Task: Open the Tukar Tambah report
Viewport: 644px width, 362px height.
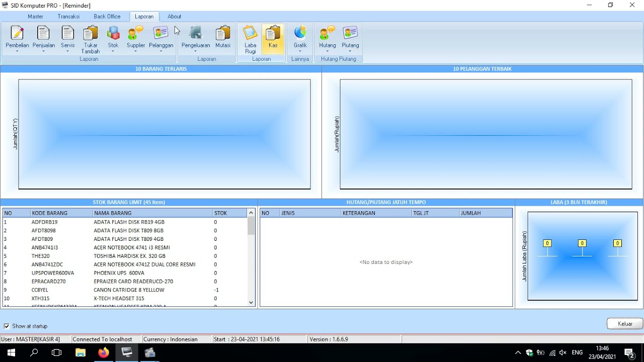Action: pyautogui.click(x=91, y=39)
